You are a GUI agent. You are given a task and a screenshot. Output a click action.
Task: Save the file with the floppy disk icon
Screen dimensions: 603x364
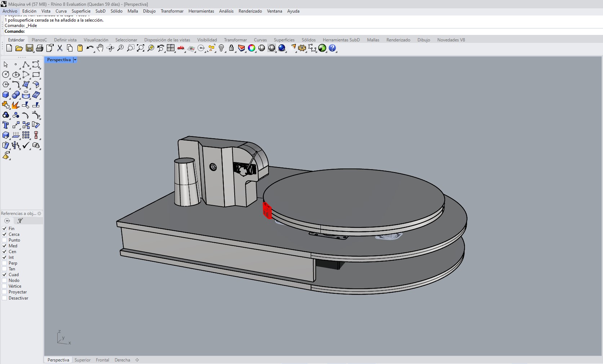[x=30, y=48]
